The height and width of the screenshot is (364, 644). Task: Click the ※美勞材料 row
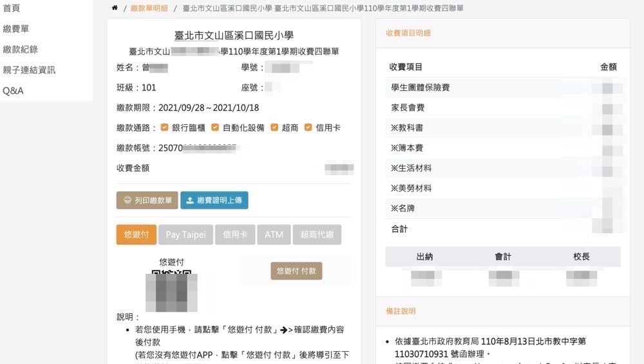[503, 188]
